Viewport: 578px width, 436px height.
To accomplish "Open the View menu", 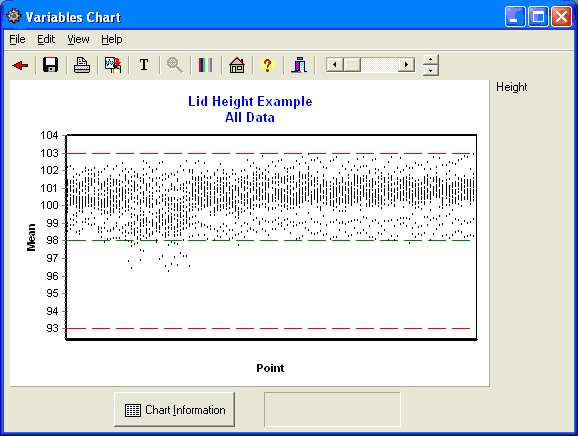I will pyautogui.click(x=78, y=39).
